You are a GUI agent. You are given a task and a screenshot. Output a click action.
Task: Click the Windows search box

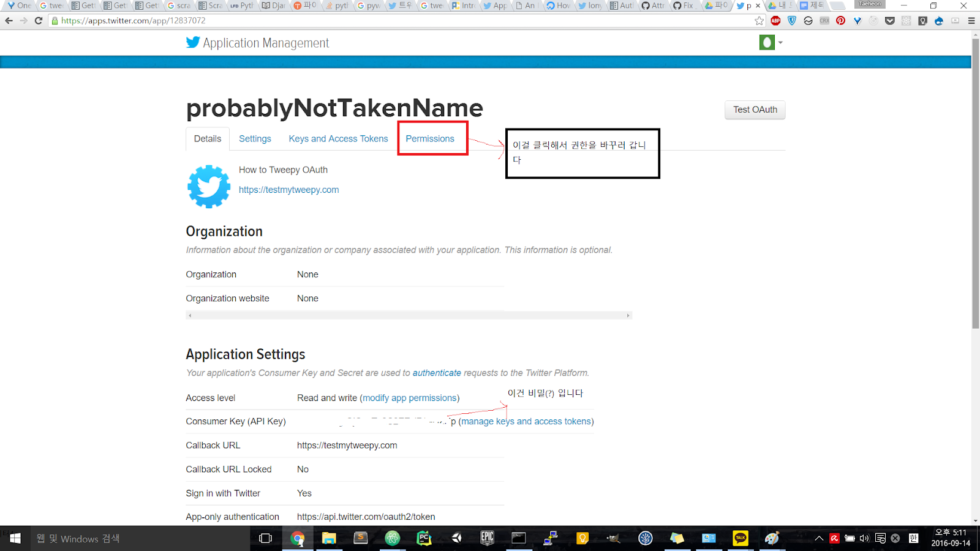click(x=140, y=538)
